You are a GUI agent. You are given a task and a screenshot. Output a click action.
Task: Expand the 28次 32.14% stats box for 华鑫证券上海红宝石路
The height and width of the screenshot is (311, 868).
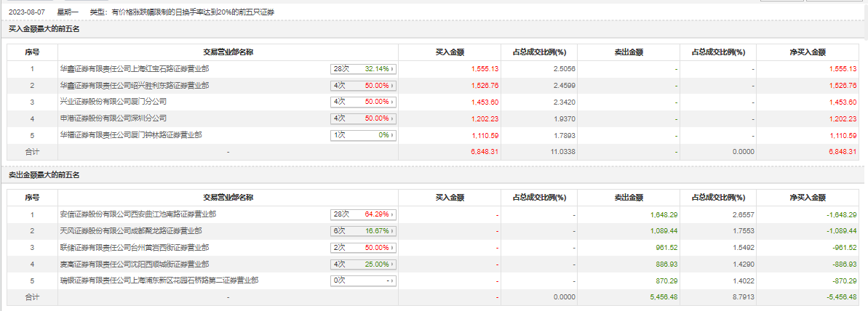363,69
